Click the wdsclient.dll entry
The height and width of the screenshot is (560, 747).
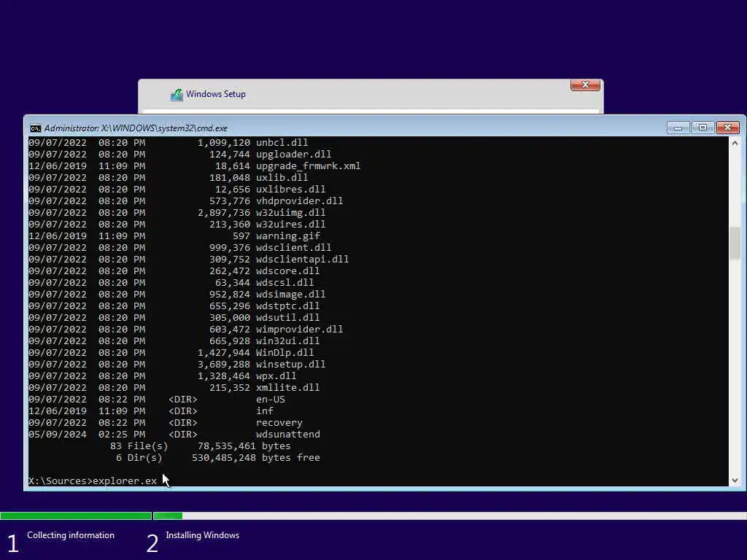[x=293, y=248]
